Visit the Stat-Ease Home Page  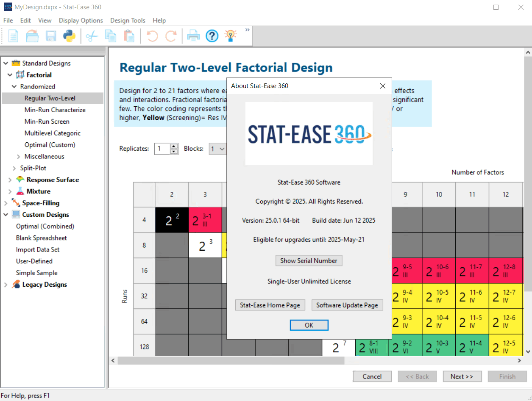pyautogui.click(x=270, y=305)
